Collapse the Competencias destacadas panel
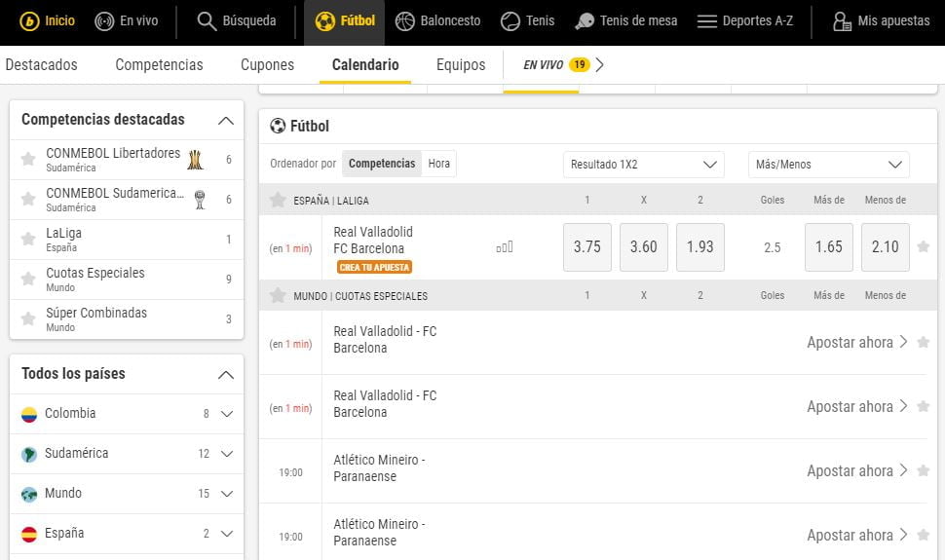Image resolution: width=945 pixels, height=560 pixels. point(225,121)
